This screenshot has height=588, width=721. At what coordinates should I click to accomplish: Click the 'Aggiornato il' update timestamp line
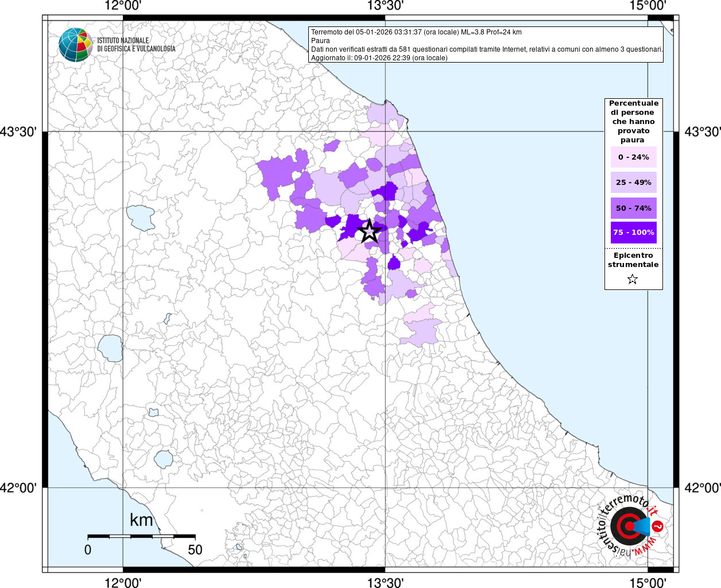click(379, 58)
